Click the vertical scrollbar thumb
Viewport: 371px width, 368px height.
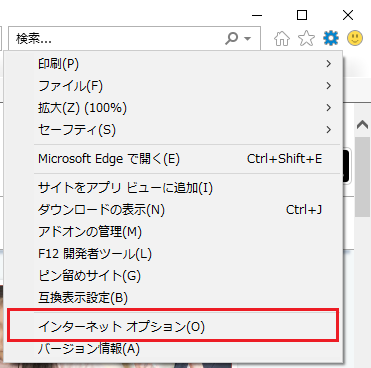(362, 177)
